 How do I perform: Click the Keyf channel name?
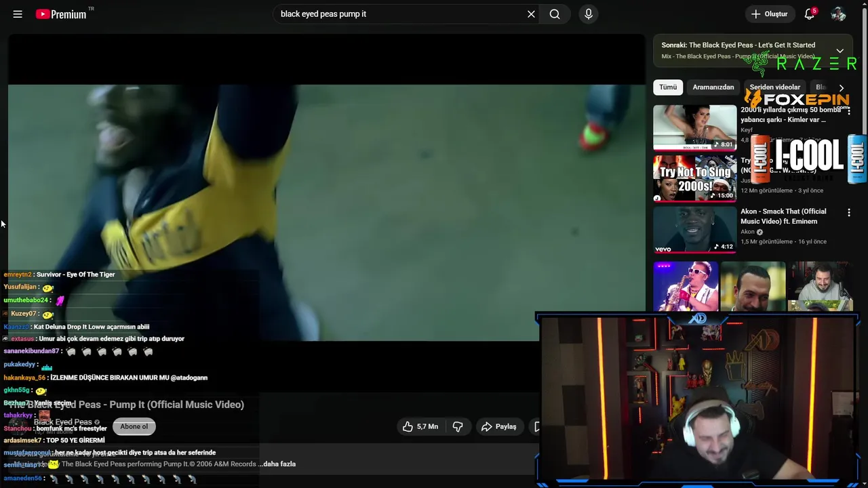coord(747,130)
